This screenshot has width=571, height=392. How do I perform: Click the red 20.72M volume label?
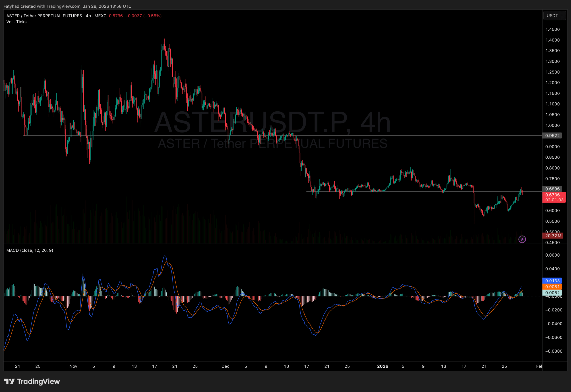point(552,236)
